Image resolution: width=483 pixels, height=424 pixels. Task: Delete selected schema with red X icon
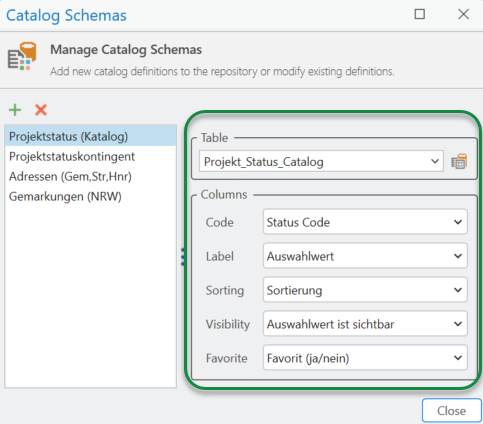tap(41, 110)
